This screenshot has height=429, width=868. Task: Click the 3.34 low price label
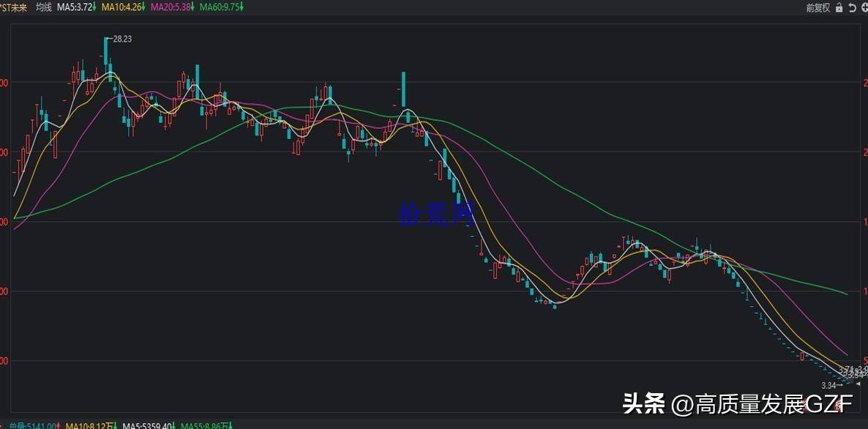point(828,385)
